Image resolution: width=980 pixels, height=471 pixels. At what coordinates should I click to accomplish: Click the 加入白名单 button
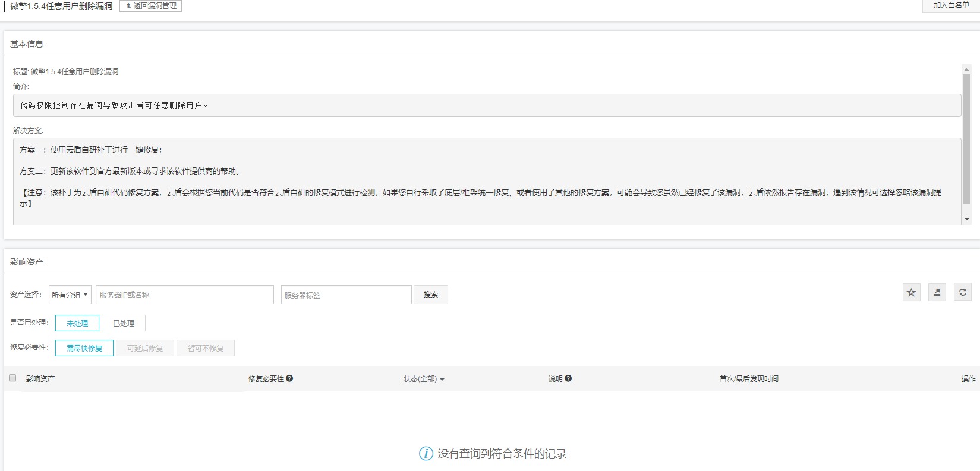point(951,5)
